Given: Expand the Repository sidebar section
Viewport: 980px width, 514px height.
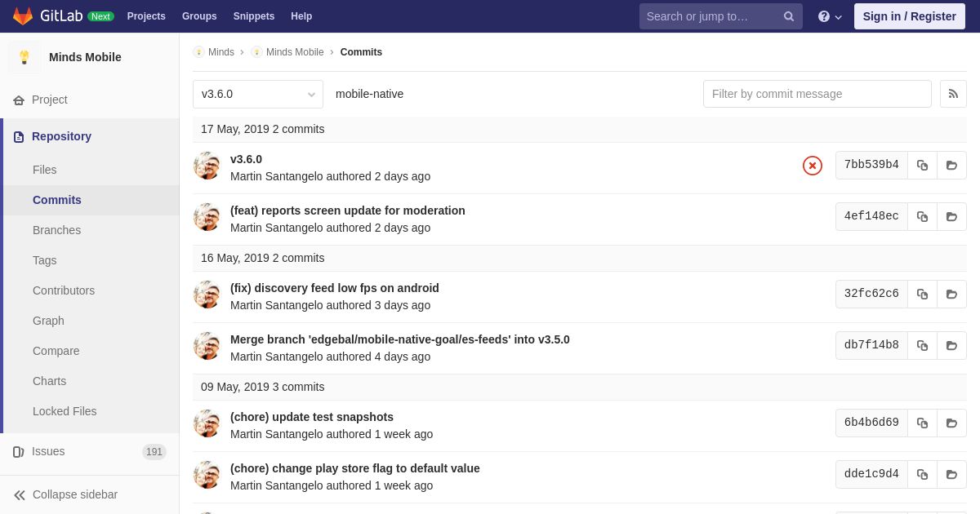Looking at the screenshot, I should (x=61, y=136).
